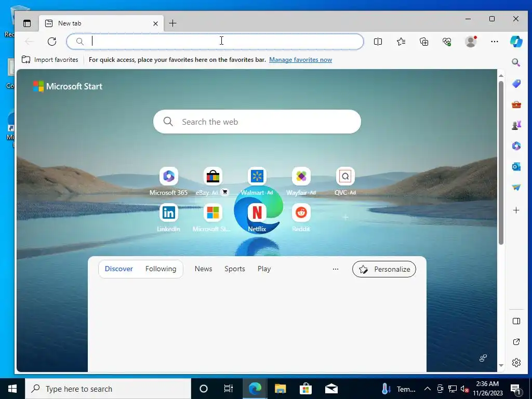Open LinkedIn quick link tile
The image size is (532, 399).
(x=169, y=218)
